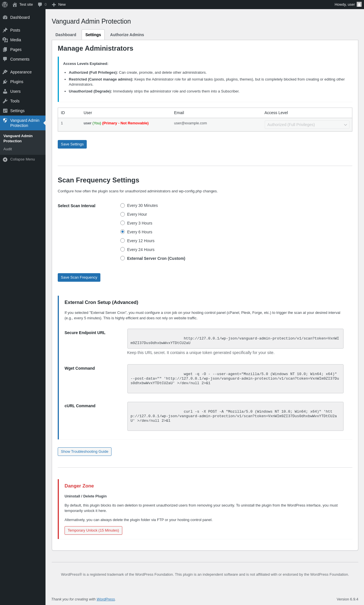Click the Appearance paintbrush icon
The height and width of the screenshot is (605, 364).
coord(5,72)
